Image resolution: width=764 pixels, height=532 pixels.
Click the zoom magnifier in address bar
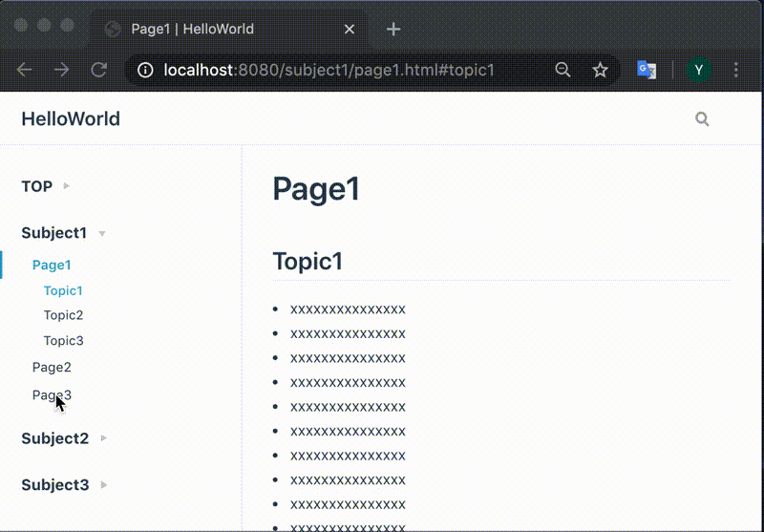[x=563, y=70]
